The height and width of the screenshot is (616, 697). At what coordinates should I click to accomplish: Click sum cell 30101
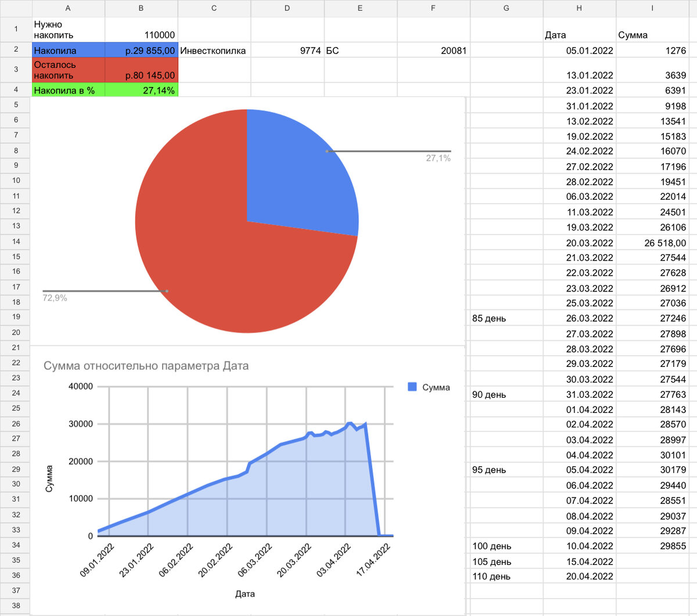coord(652,455)
